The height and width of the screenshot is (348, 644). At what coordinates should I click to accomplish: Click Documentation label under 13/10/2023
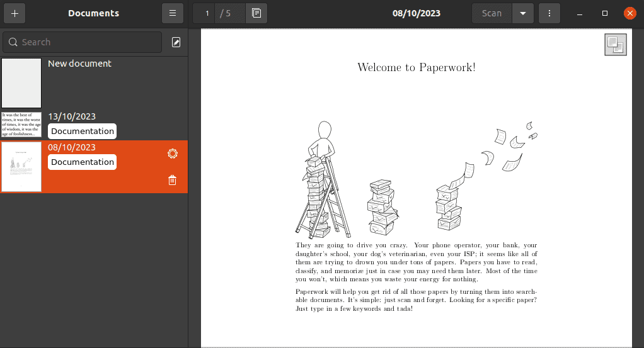(x=82, y=132)
